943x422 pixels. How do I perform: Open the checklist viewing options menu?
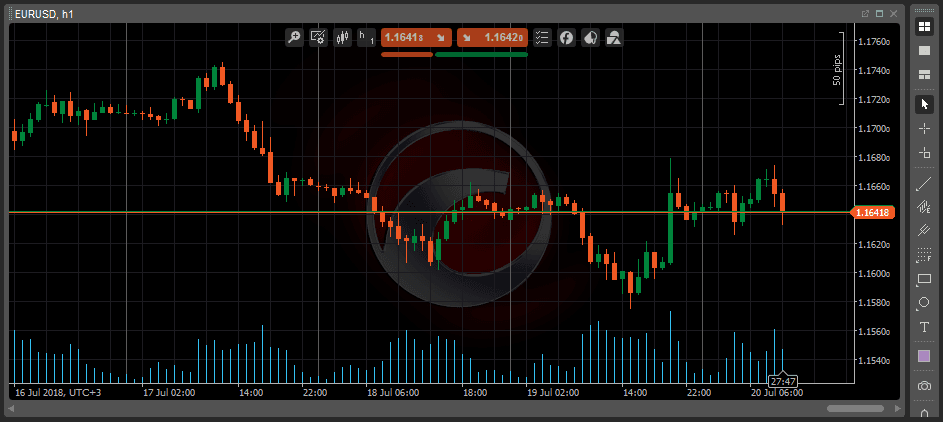tap(541, 38)
